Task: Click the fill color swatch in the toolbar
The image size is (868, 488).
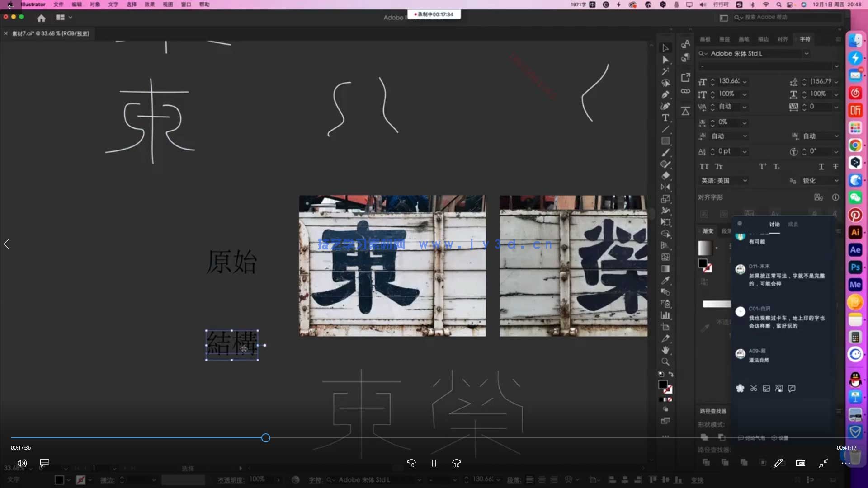Action: [x=663, y=385]
